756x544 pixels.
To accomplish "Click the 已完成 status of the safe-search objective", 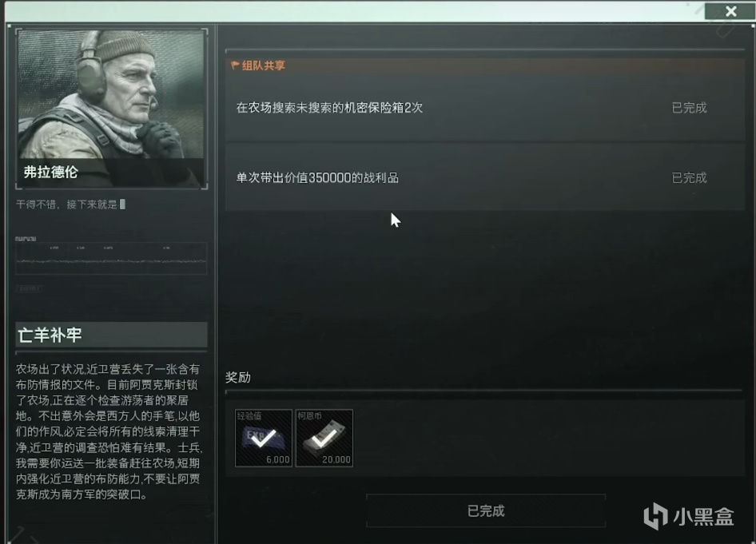I will point(689,108).
